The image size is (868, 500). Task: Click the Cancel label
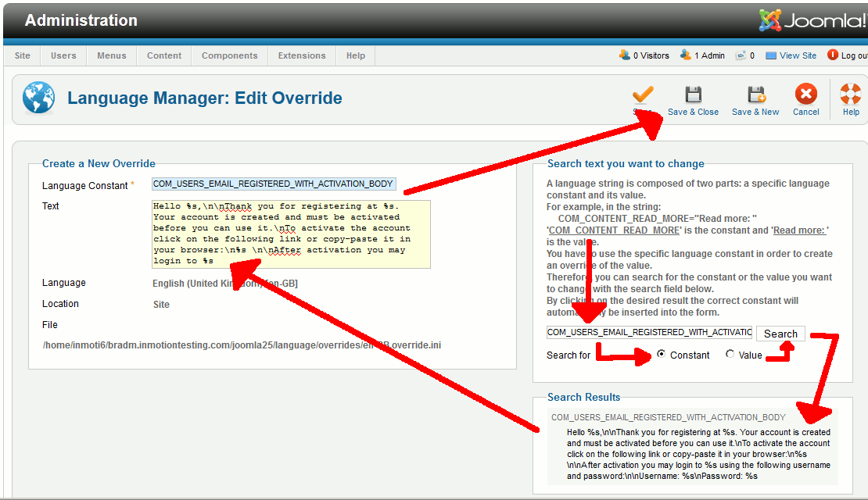click(x=806, y=112)
